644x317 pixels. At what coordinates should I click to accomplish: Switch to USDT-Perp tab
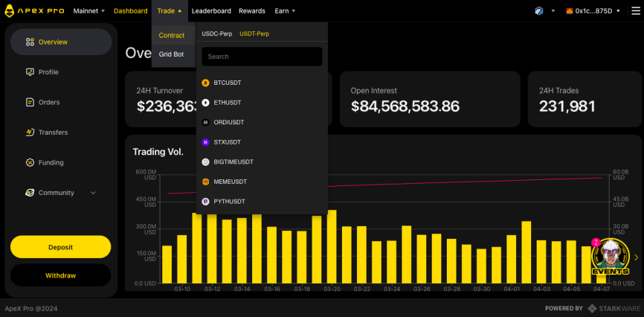(x=254, y=33)
